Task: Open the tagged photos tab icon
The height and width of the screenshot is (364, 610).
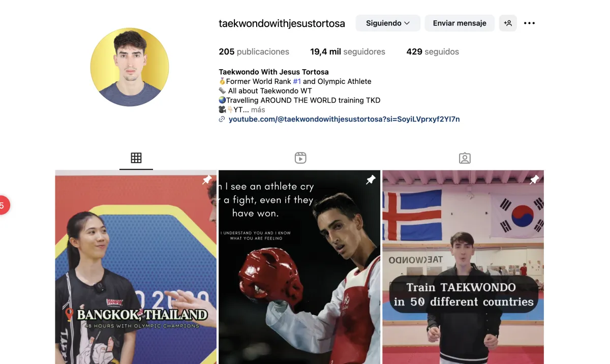Action: tap(465, 158)
